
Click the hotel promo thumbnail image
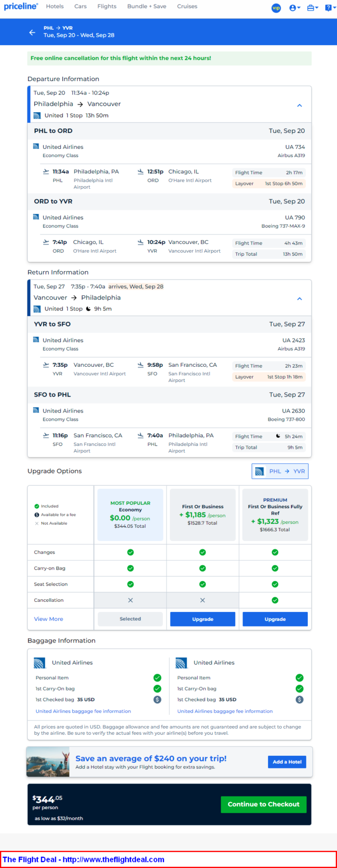47,762
